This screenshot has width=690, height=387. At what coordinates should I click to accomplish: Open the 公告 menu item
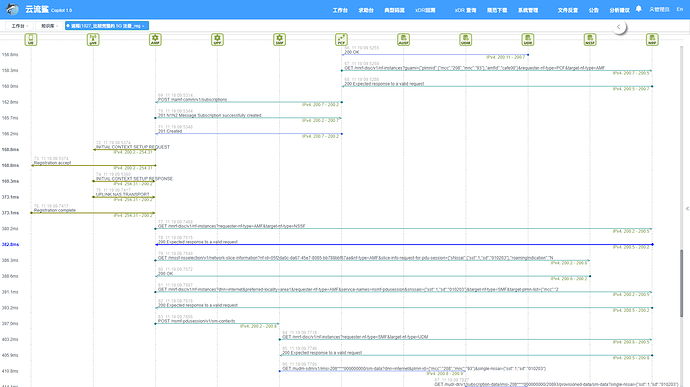594,10
